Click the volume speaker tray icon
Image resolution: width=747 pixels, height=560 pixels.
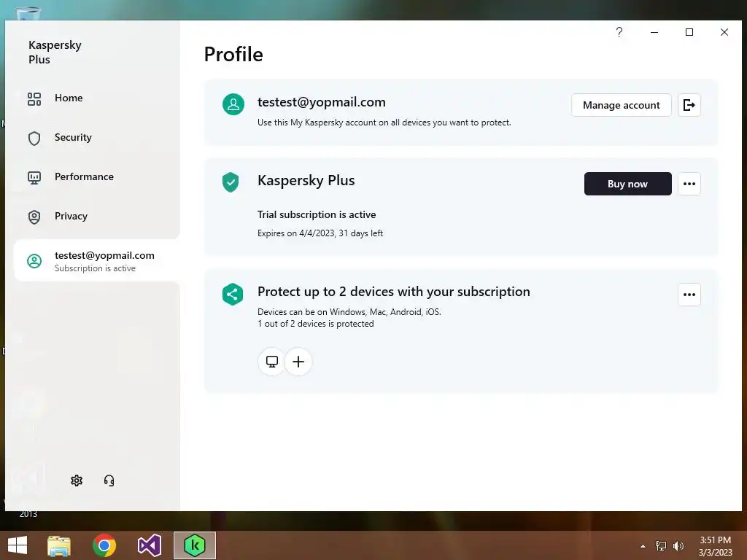click(678, 546)
